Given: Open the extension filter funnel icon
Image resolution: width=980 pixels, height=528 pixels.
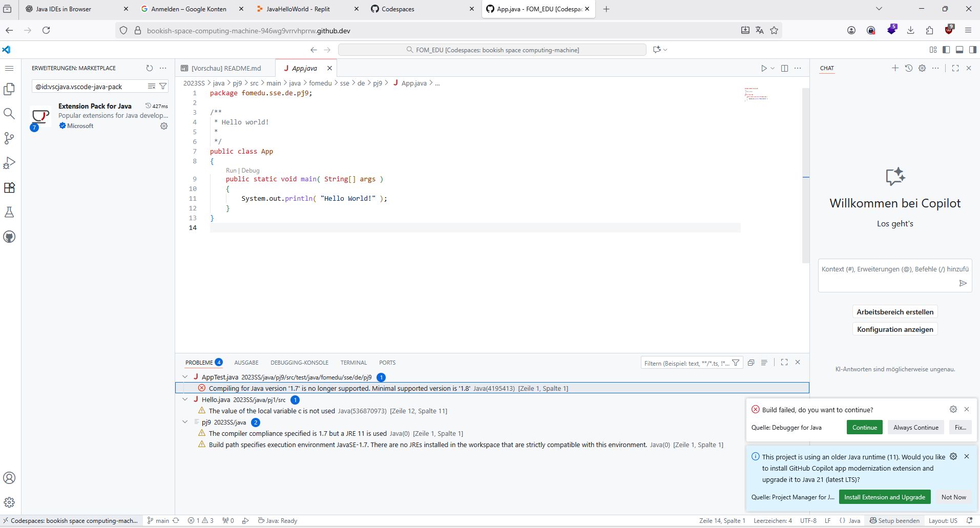Looking at the screenshot, I should tap(163, 86).
